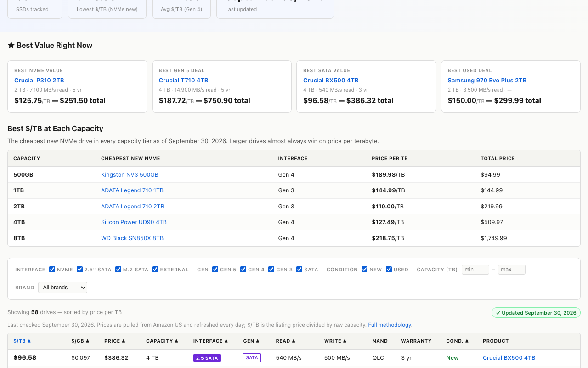Click the capacity min input field
Image resolution: width=588 pixels, height=368 pixels.
tap(475, 270)
